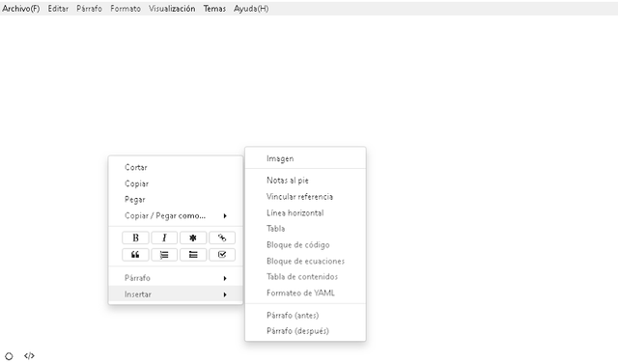
Task: Switch to source code mode icon
Action: (29, 355)
